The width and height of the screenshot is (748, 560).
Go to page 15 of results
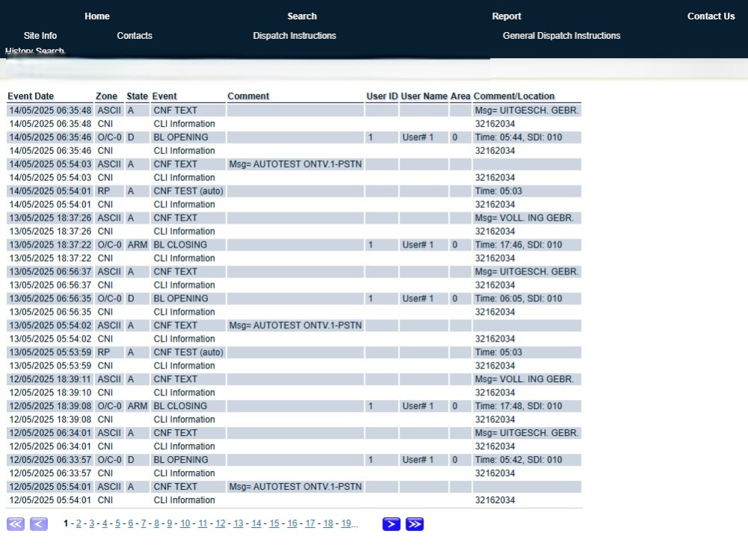(275, 523)
